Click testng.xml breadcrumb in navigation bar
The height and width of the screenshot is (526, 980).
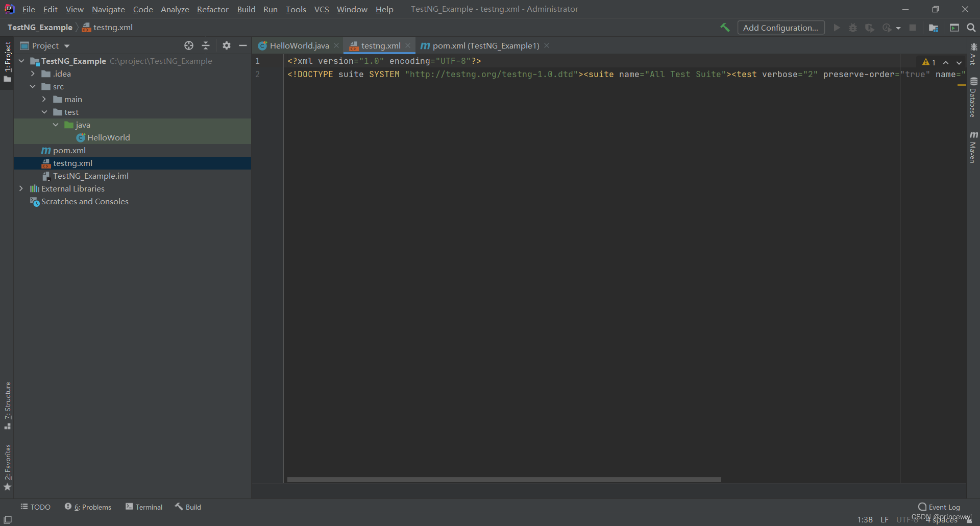pos(108,27)
